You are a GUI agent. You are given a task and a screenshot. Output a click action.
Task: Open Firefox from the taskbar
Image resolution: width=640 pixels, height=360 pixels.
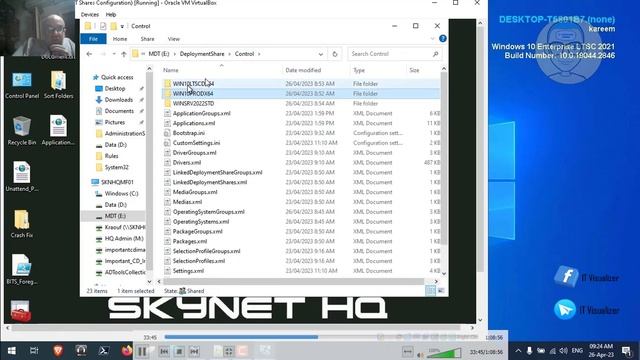click(x=127, y=351)
